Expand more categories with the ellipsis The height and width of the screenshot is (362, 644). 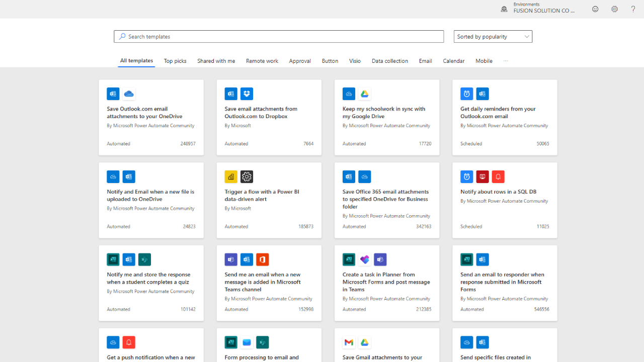[x=506, y=61]
